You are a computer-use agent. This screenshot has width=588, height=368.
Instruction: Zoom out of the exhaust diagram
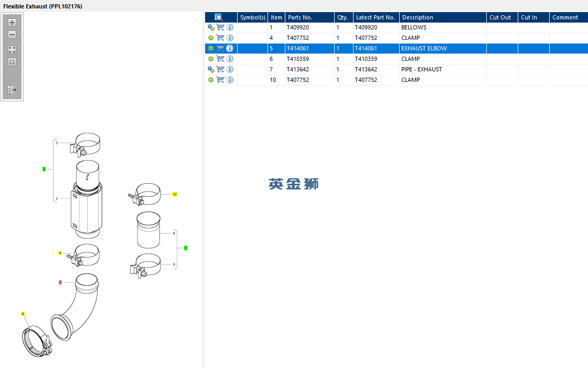[12, 35]
